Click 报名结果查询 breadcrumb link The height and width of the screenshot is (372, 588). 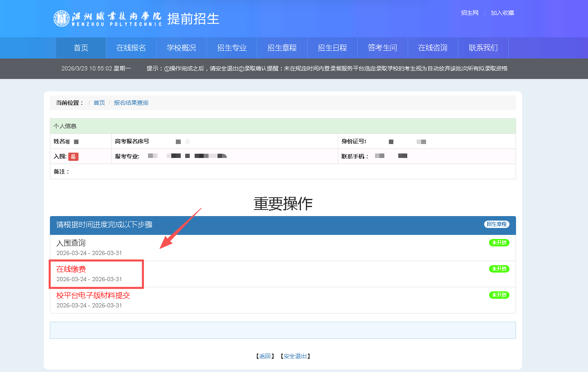(131, 103)
